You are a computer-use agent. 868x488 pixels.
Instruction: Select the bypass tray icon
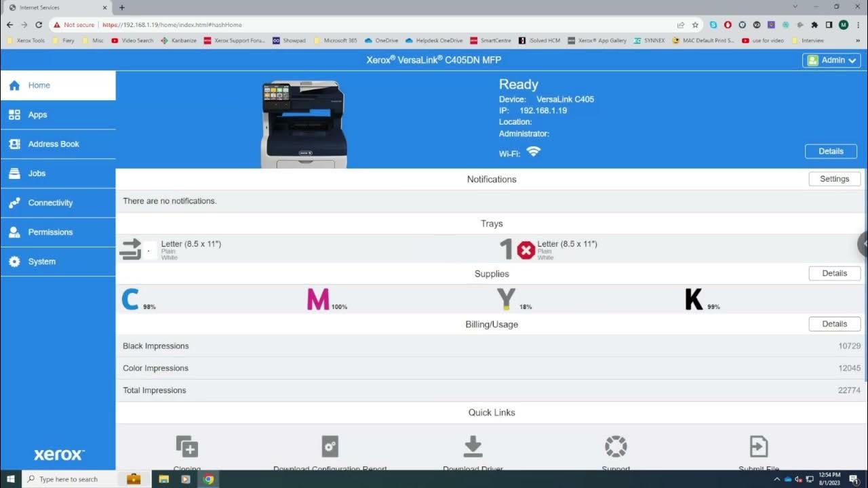130,249
